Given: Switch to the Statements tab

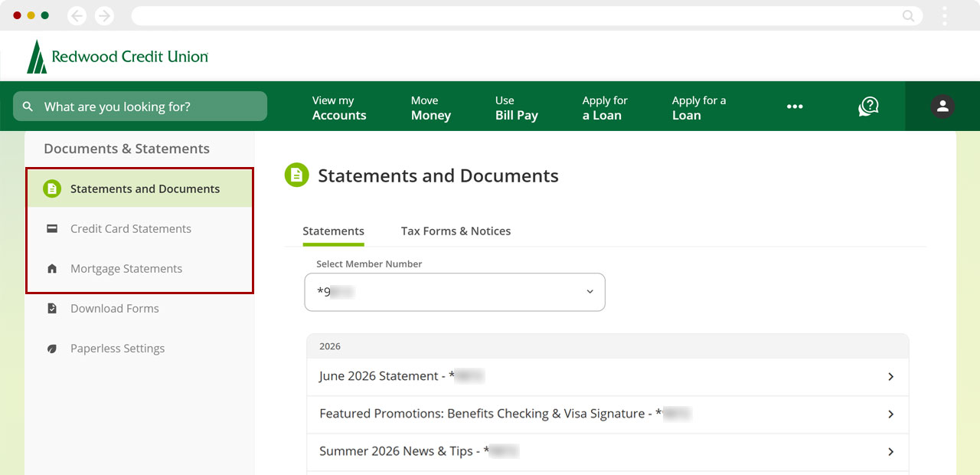Looking at the screenshot, I should (333, 231).
